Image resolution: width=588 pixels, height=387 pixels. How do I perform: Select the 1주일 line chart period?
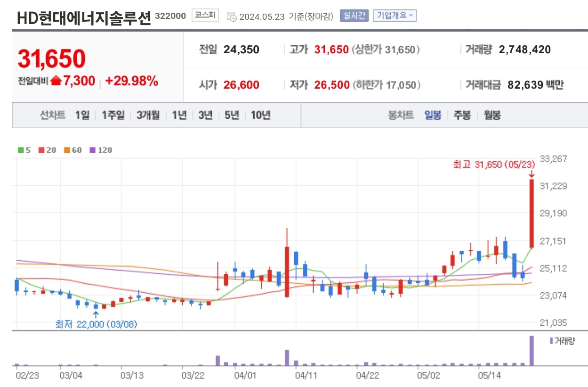(x=113, y=115)
